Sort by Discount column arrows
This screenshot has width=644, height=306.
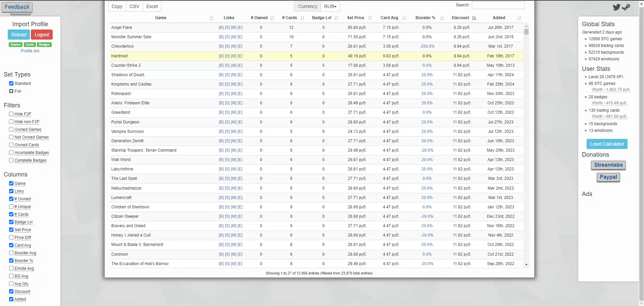click(474, 18)
